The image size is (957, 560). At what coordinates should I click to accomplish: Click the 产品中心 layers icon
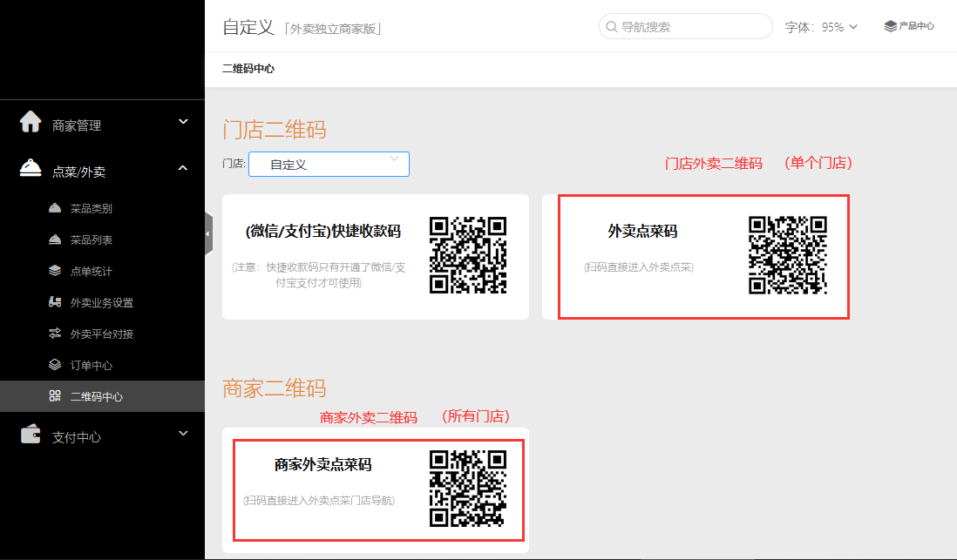(x=890, y=26)
